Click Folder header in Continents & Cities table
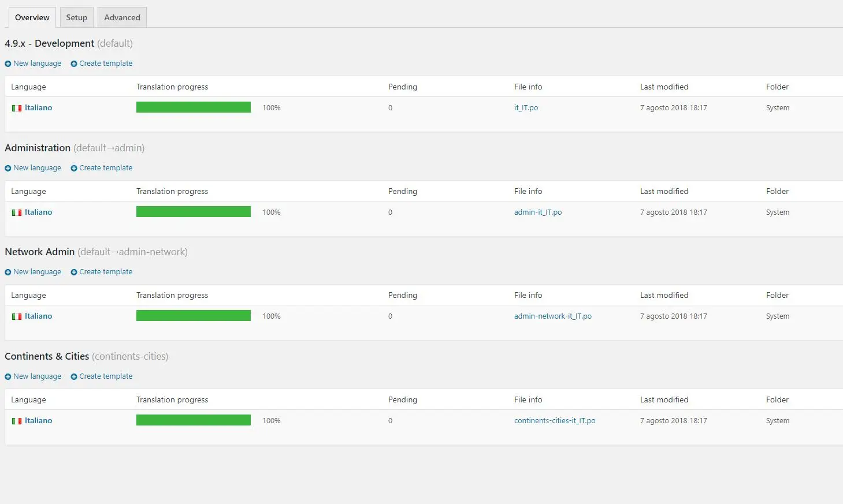The width and height of the screenshot is (843, 504). coord(777,400)
